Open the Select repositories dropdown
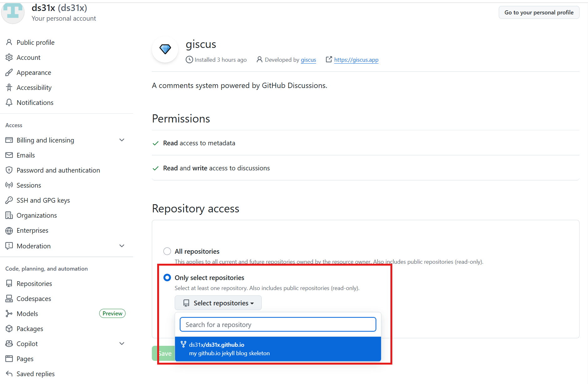This screenshot has width=588, height=384. (x=218, y=303)
